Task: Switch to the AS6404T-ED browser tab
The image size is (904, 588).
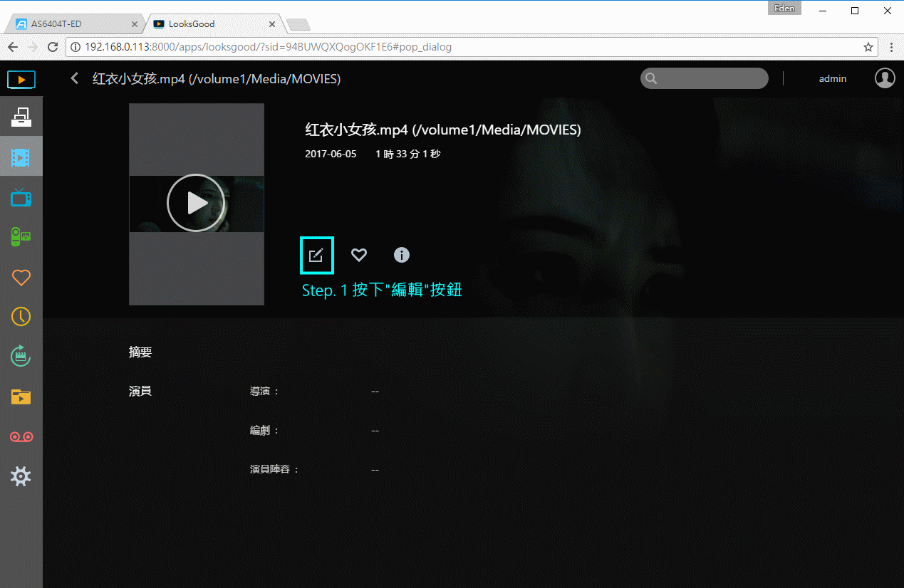Action: pos(73,23)
